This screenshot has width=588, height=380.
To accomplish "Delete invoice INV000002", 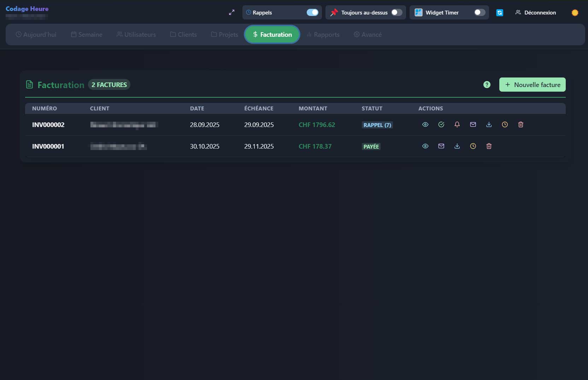I will click(521, 125).
